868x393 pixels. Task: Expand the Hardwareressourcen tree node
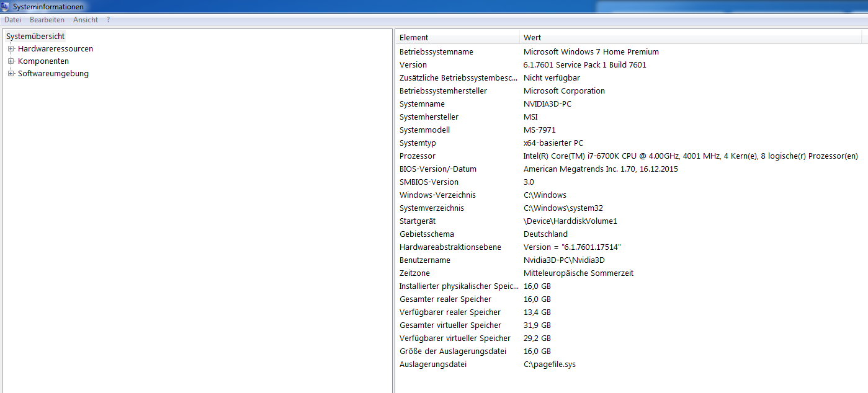pos(11,49)
